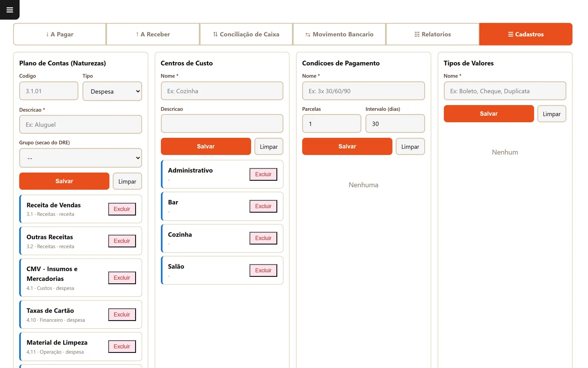Screen dimensions: 588x368
Task: Open the A Pagar tab
Action: 60,34
